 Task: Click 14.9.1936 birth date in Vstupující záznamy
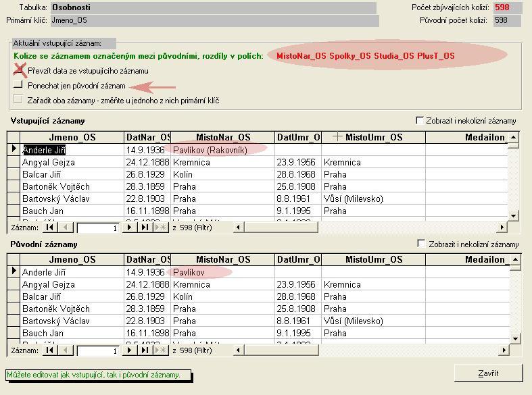click(147, 150)
